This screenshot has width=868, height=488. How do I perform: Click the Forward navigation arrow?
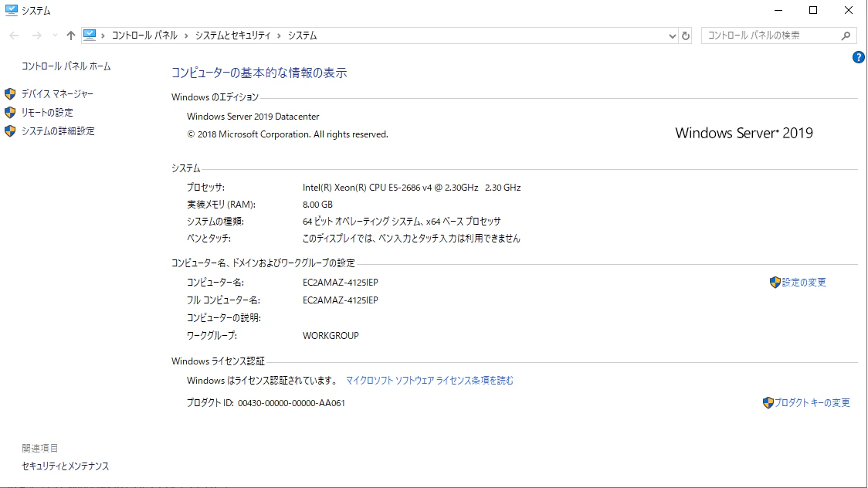coord(36,36)
